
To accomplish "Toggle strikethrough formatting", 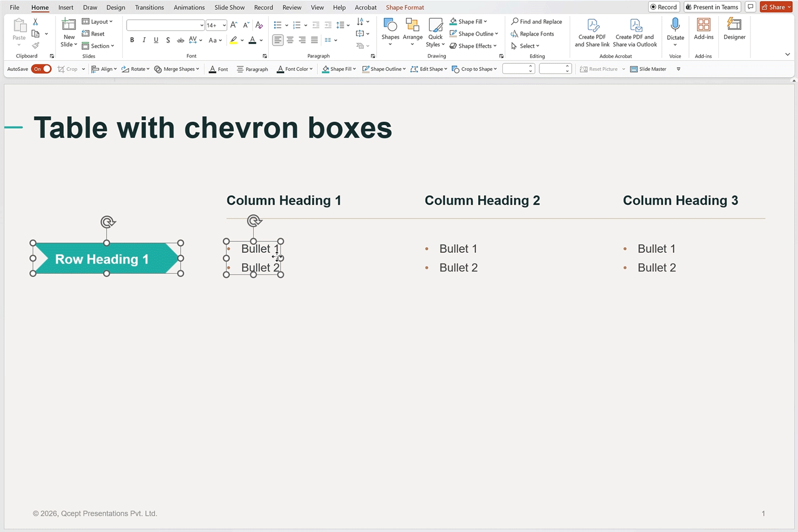I will pyautogui.click(x=180, y=40).
